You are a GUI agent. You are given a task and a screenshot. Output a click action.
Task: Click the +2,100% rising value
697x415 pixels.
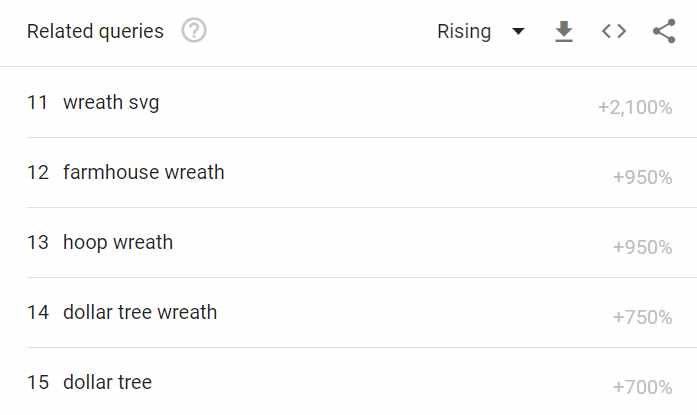point(635,108)
